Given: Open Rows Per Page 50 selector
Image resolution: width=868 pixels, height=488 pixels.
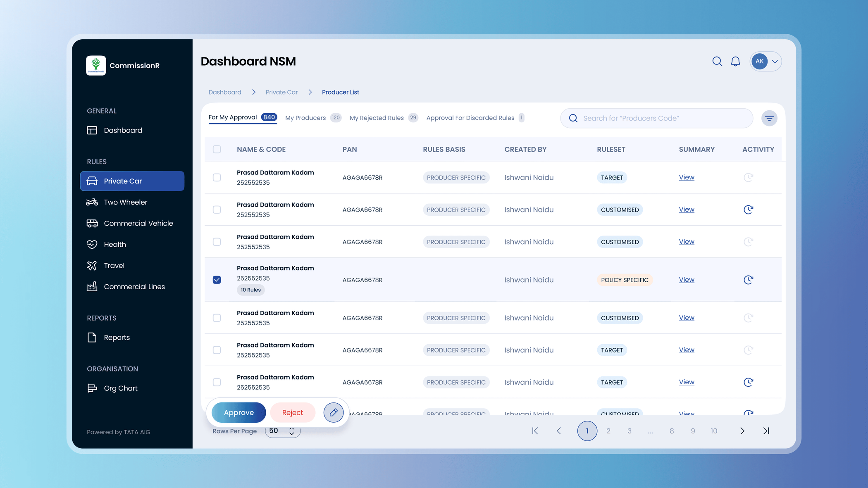Looking at the screenshot, I should [x=282, y=431].
